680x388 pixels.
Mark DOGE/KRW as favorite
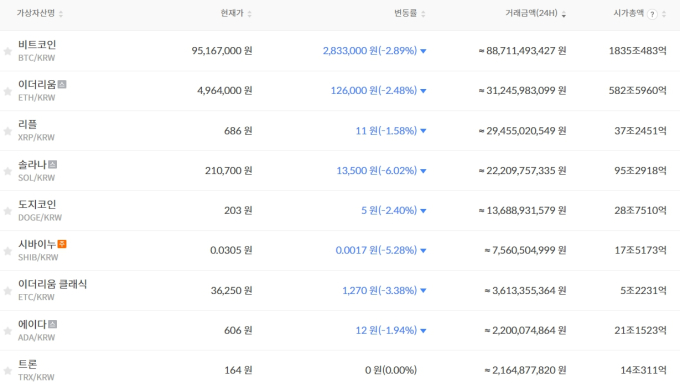7,211
